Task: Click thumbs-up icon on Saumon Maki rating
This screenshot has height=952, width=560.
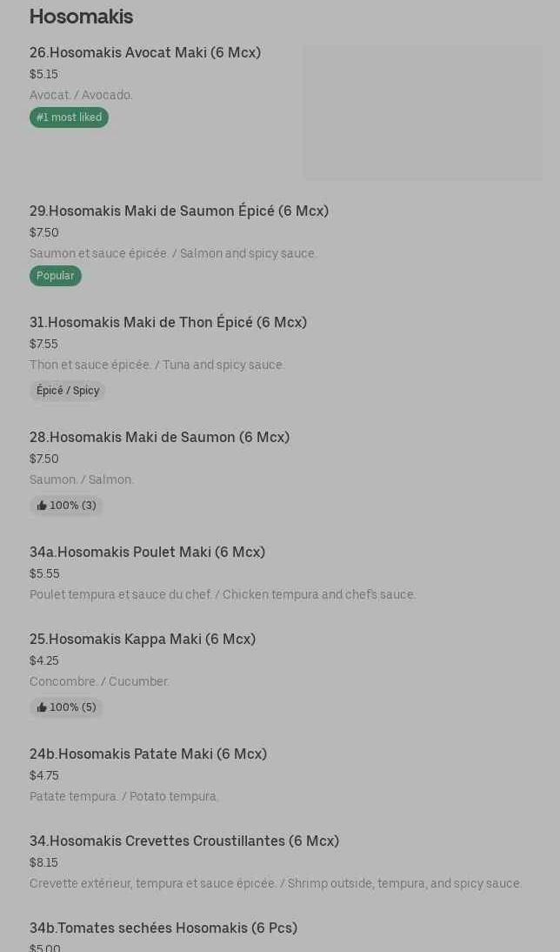Action: 42,506
